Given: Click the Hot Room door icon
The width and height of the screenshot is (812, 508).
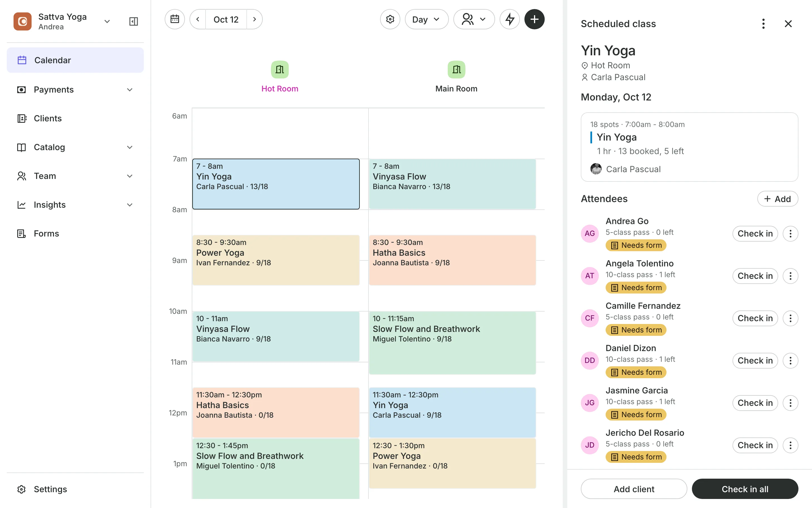Looking at the screenshot, I should (x=280, y=69).
